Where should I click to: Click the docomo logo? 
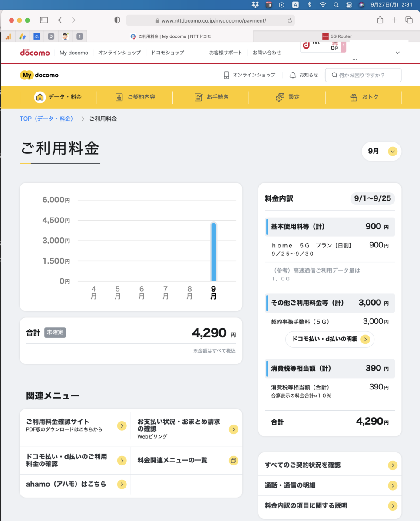(35, 53)
